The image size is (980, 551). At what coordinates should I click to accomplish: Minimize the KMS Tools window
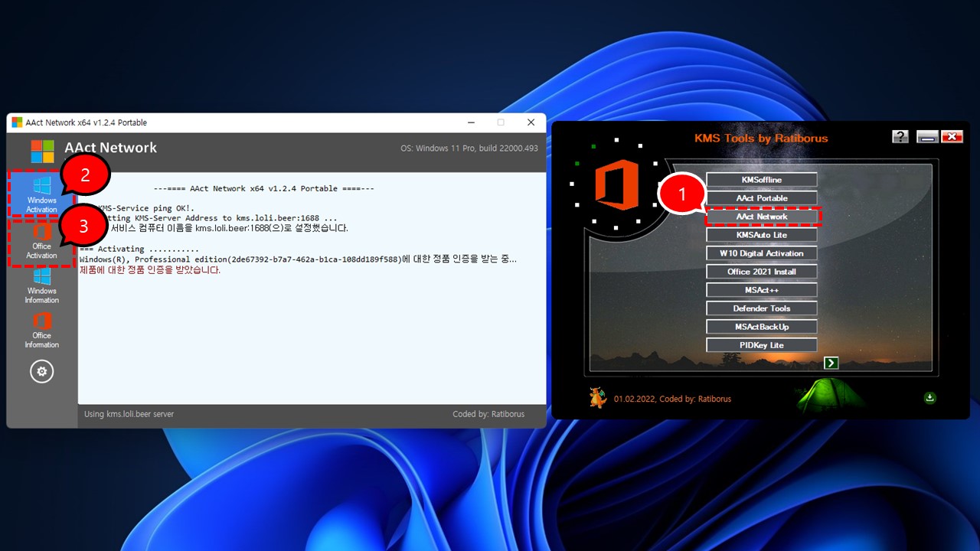pyautogui.click(x=928, y=137)
